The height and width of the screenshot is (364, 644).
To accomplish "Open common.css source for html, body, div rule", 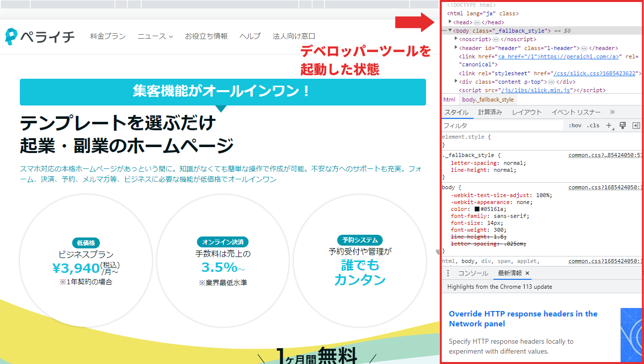I will 605,261.
